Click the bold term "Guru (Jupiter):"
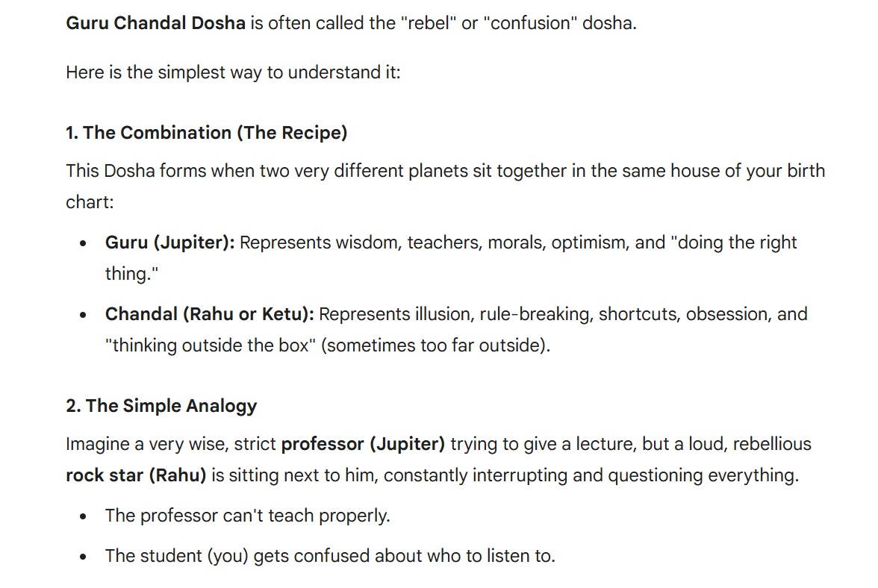This screenshot has width=878, height=588. (x=170, y=243)
